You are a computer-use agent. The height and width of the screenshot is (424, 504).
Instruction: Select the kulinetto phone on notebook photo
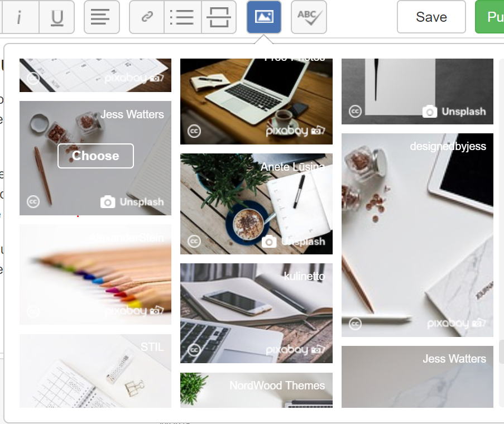[x=257, y=313]
